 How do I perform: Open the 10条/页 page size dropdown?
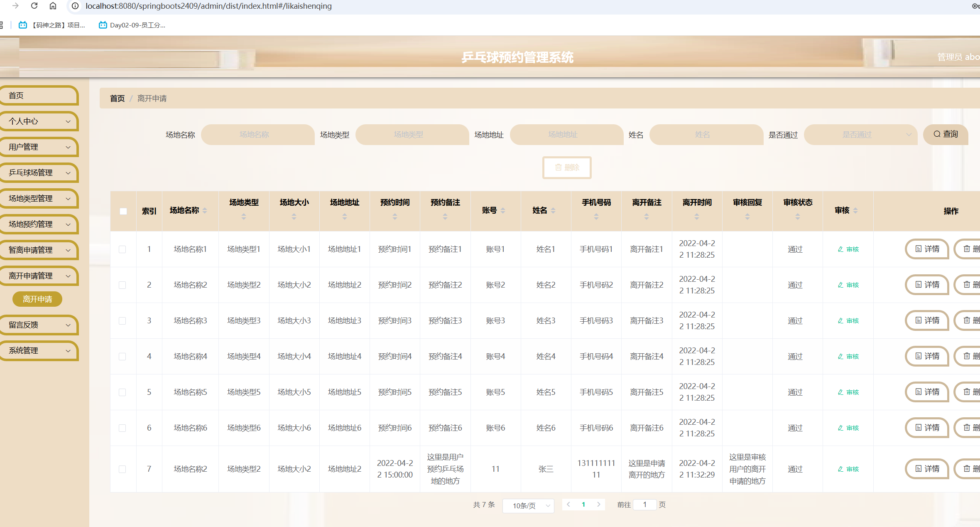coord(528,505)
